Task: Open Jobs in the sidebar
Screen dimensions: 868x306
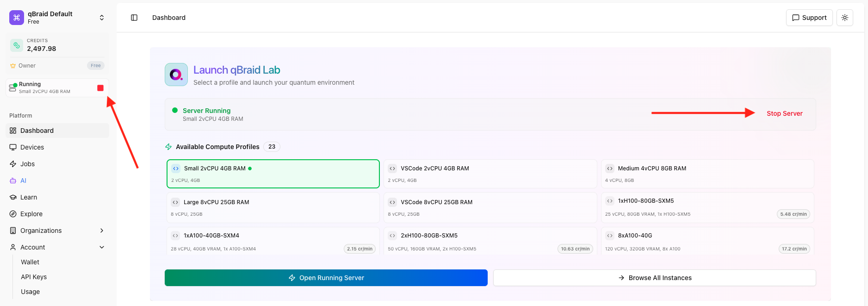Action: point(57,164)
